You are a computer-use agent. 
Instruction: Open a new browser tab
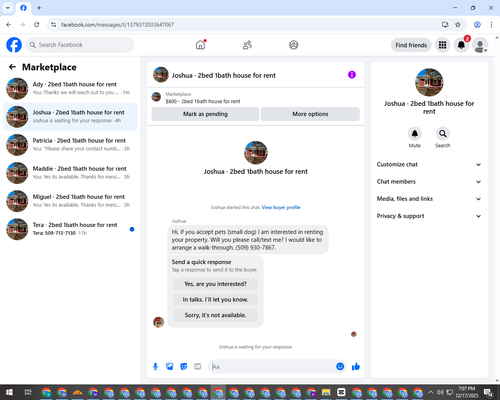point(39,8)
